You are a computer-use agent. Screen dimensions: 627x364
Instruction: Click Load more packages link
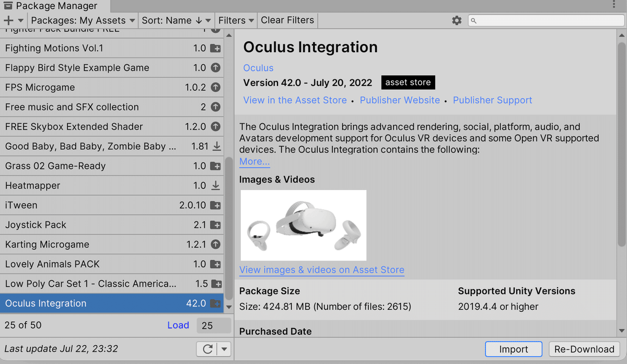[x=178, y=325]
